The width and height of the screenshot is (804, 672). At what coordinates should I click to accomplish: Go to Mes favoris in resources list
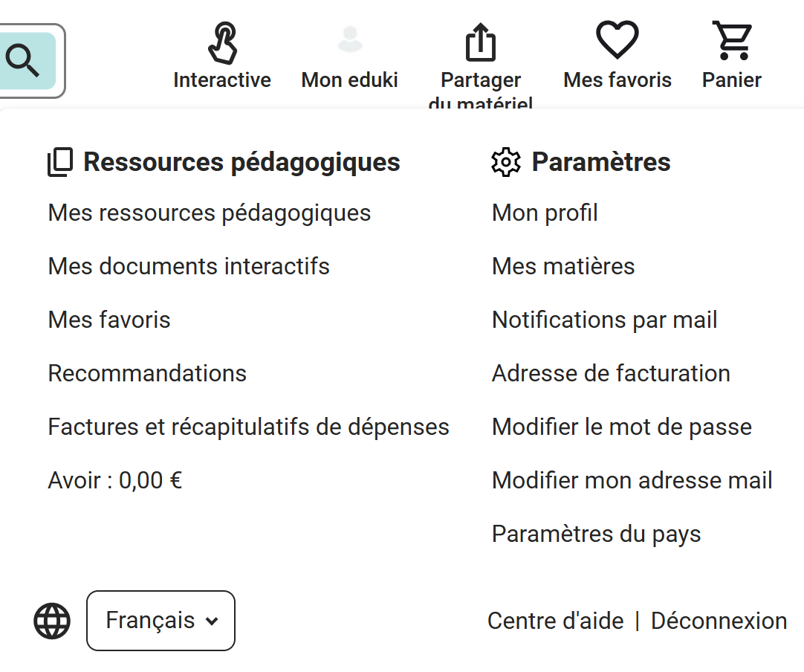pyautogui.click(x=109, y=320)
